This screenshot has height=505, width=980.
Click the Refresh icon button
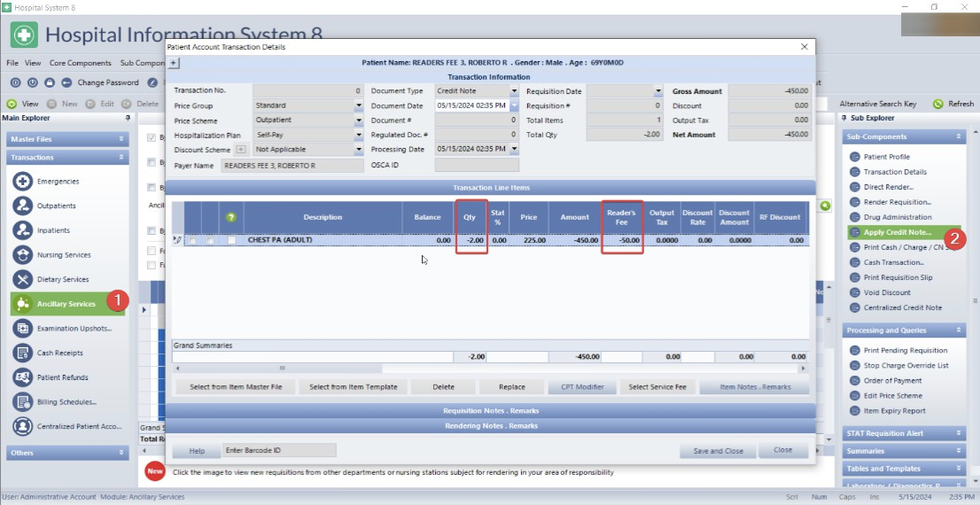pyautogui.click(x=938, y=104)
